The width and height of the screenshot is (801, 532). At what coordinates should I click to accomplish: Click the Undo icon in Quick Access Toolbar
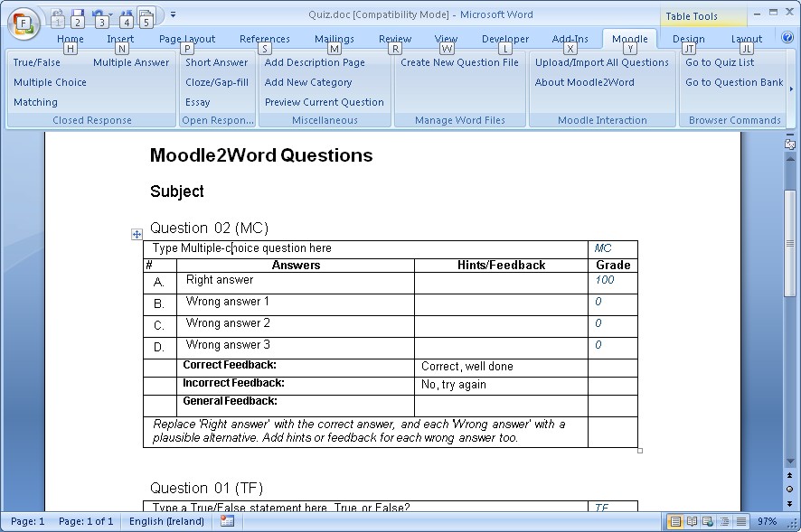tap(99, 17)
